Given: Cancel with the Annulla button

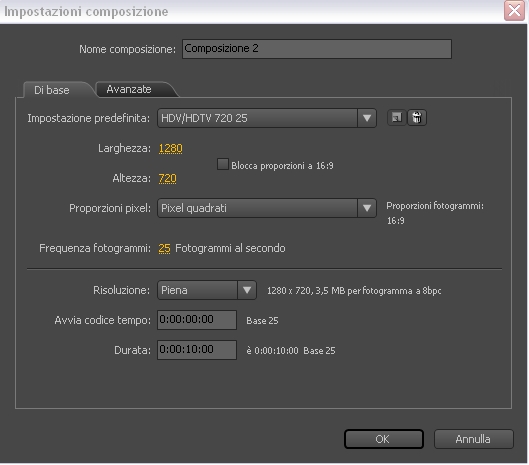Looking at the screenshot, I should coord(473,439).
